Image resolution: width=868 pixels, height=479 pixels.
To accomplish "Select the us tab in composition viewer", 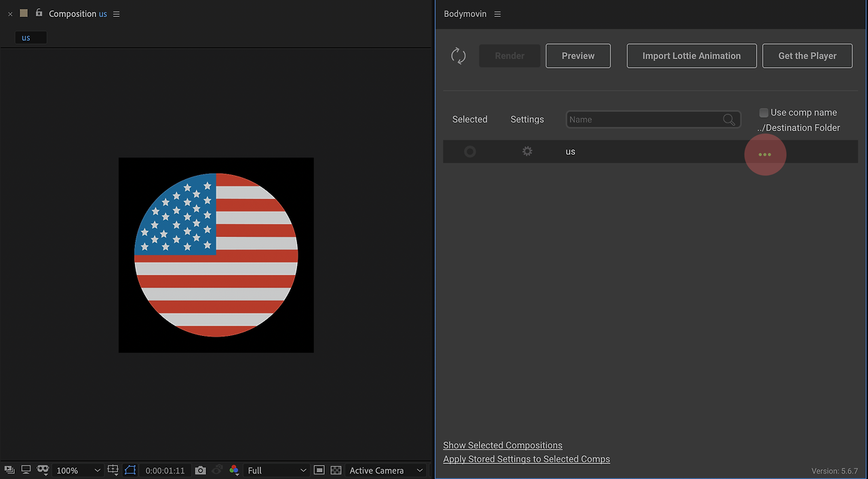I will coord(31,38).
